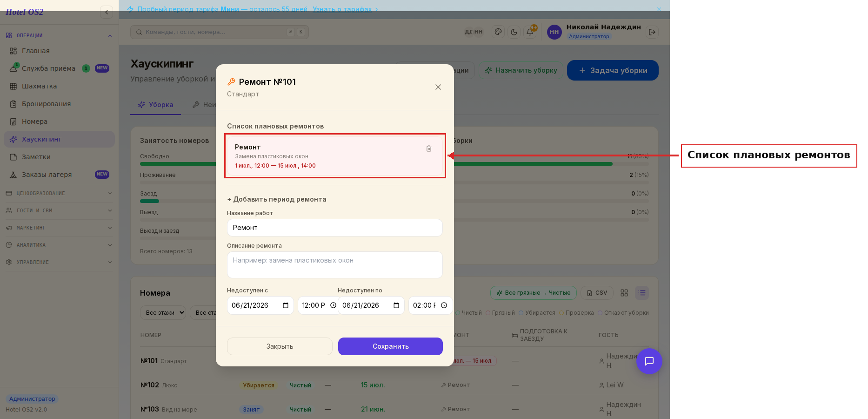Click Ремонт cell in the №102 row
868x419 pixels.
(x=455, y=385)
